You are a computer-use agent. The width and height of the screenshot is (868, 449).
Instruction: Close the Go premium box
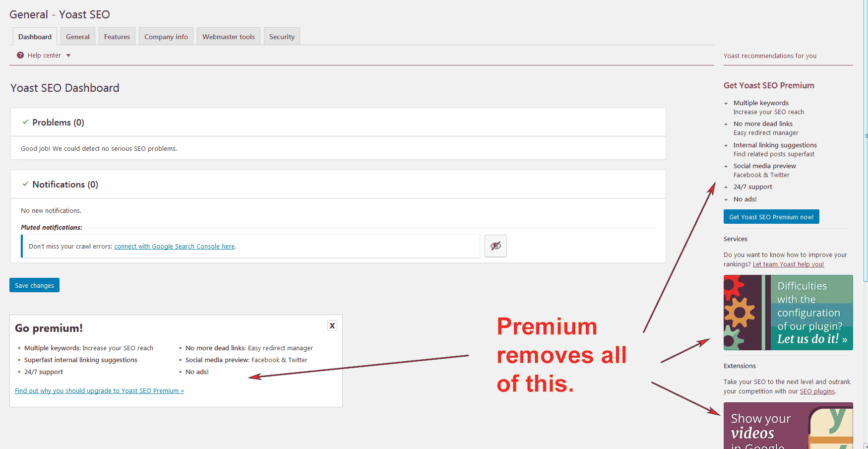click(x=332, y=325)
